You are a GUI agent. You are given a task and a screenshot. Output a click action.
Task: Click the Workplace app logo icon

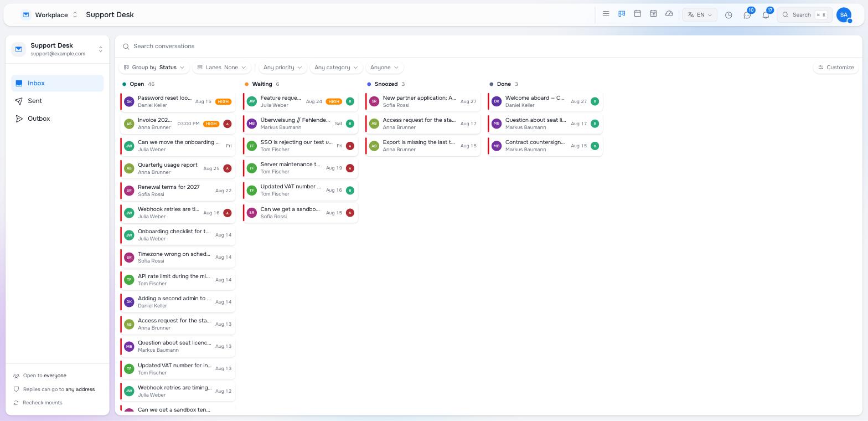point(25,15)
